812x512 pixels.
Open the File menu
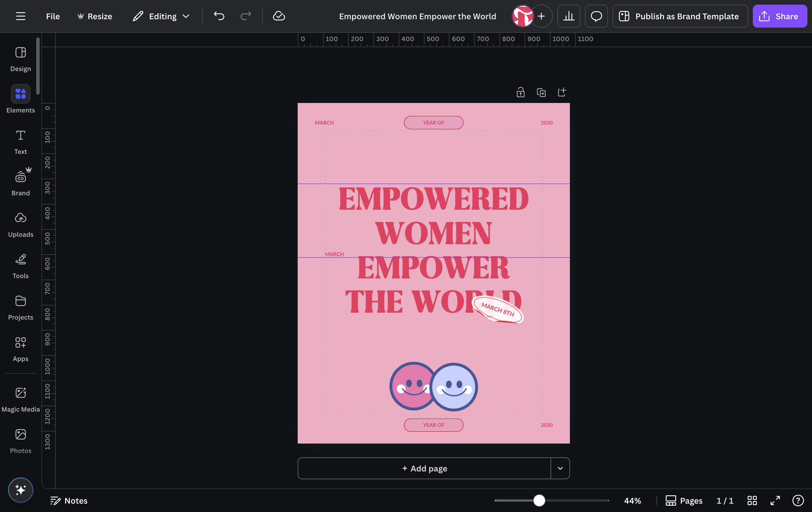tap(53, 16)
